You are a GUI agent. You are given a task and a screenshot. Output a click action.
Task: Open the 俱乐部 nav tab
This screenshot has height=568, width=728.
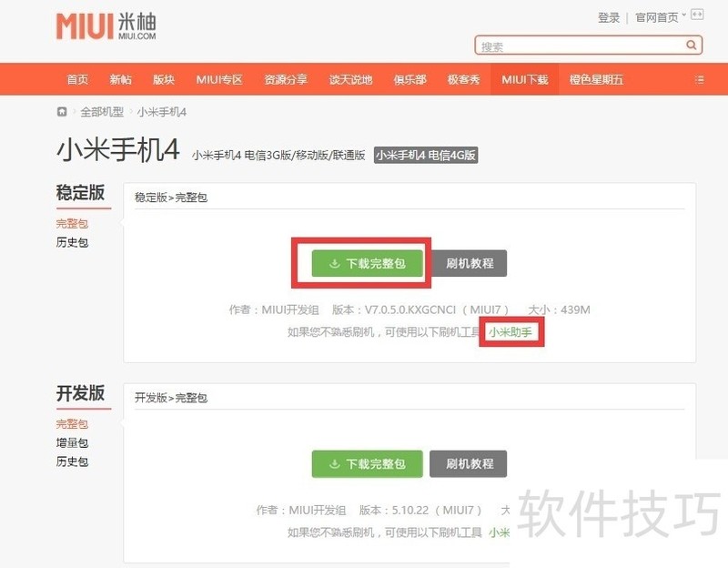pos(410,79)
